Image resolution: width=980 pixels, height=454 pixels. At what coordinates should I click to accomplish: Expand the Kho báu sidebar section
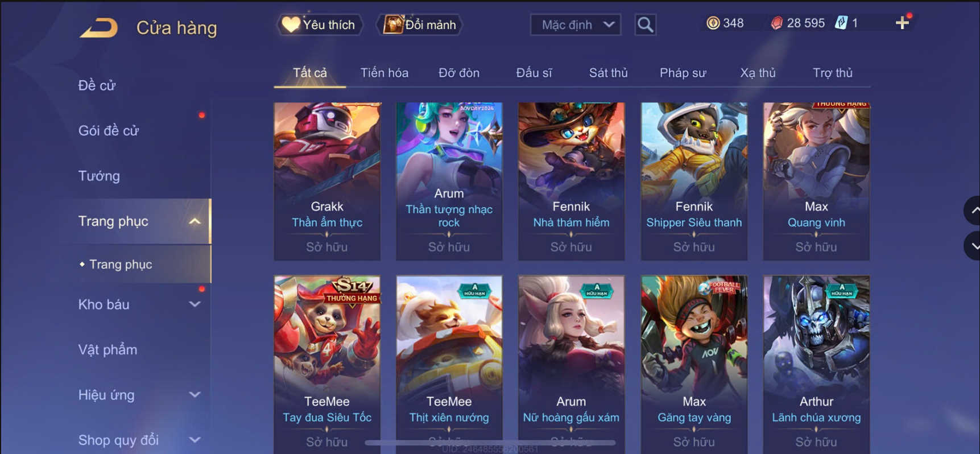[195, 304]
